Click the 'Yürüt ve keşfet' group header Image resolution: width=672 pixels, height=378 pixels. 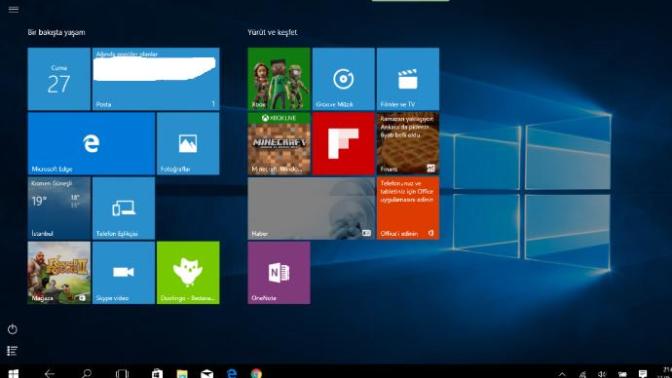pyautogui.click(x=272, y=32)
